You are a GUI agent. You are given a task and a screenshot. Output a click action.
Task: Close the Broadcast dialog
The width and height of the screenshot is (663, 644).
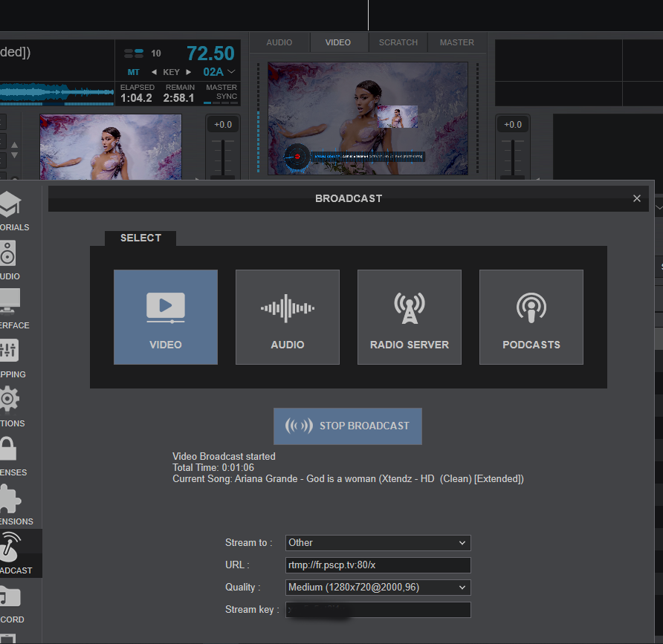[637, 198]
